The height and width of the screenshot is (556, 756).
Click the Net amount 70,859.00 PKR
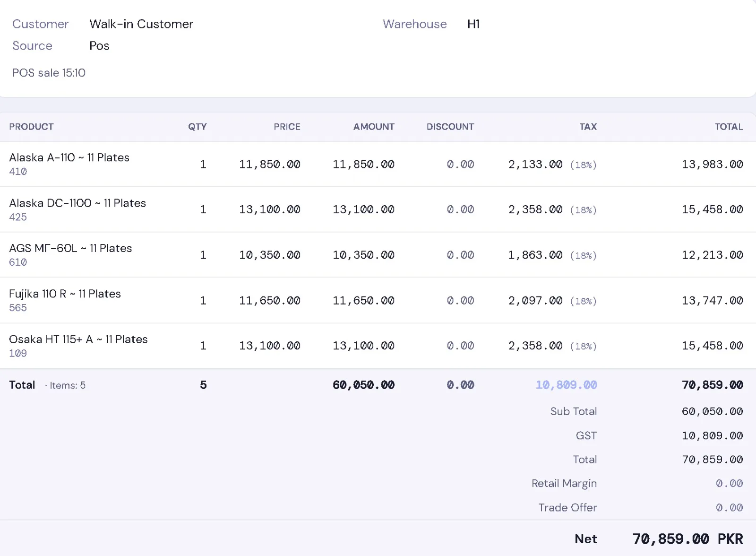click(x=688, y=539)
